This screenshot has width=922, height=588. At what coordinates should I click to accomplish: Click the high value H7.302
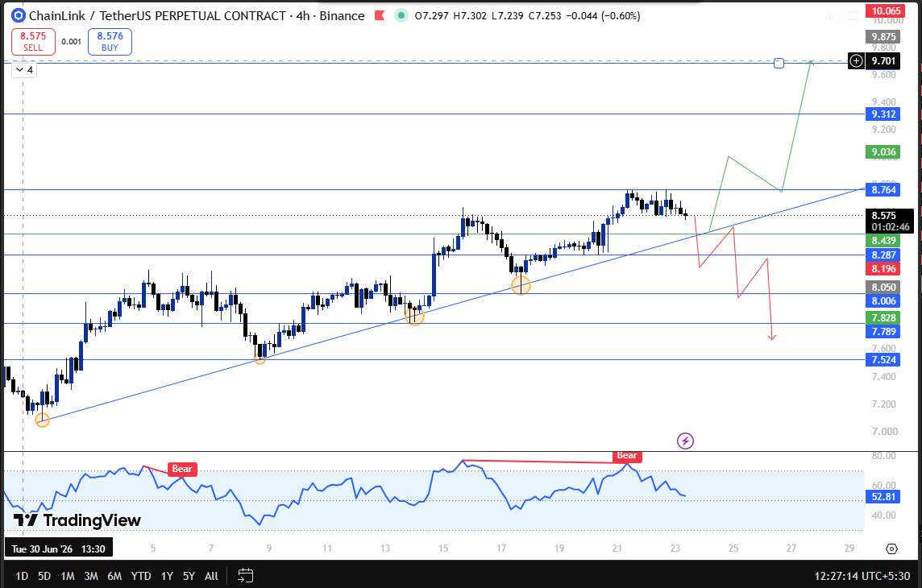[471, 16]
